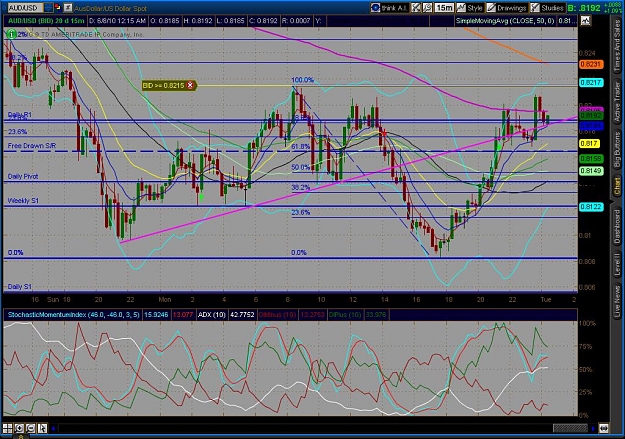Click the fit-to-width icon at bottom right
Viewport: 625px width, 439px height.
tap(604, 429)
